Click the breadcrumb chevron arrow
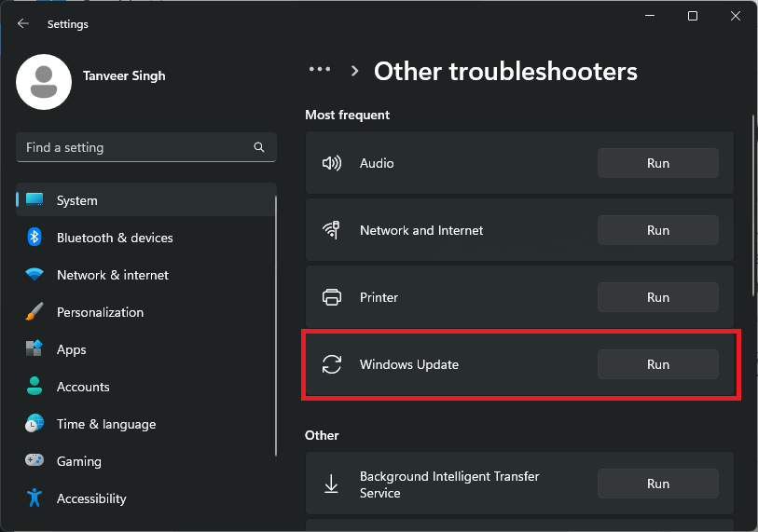Image resolution: width=758 pixels, height=532 pixels. pos(355,71)
